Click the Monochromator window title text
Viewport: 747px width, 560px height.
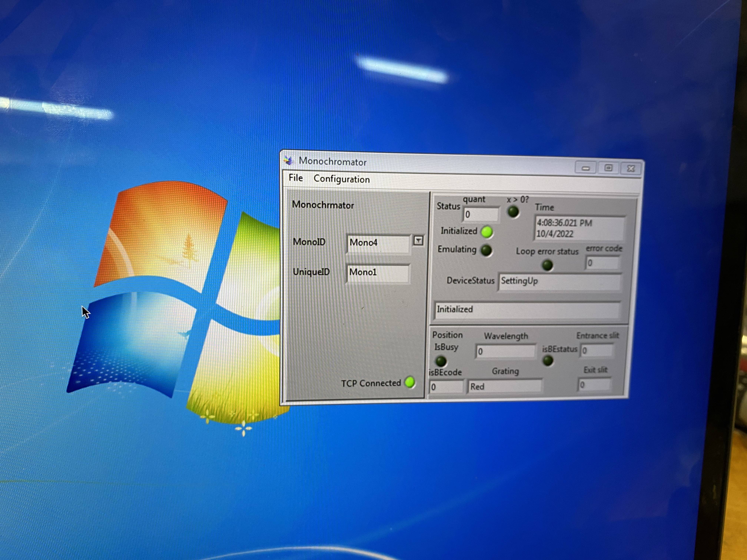pos(333,162)
